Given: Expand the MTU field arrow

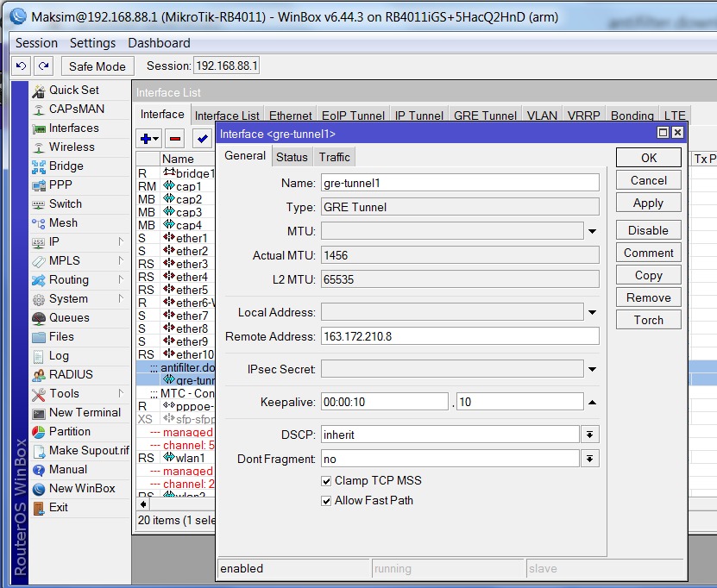Looking at the screenshot, I should [x=592, y=231].
